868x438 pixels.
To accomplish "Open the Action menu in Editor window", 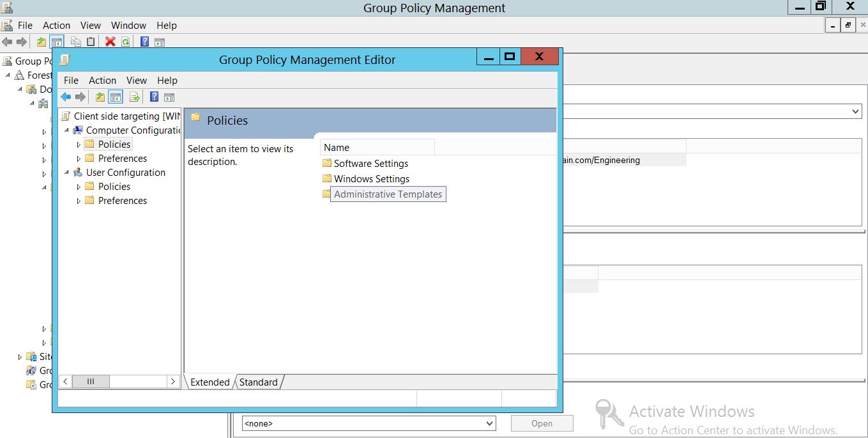I will pos(102,81).
